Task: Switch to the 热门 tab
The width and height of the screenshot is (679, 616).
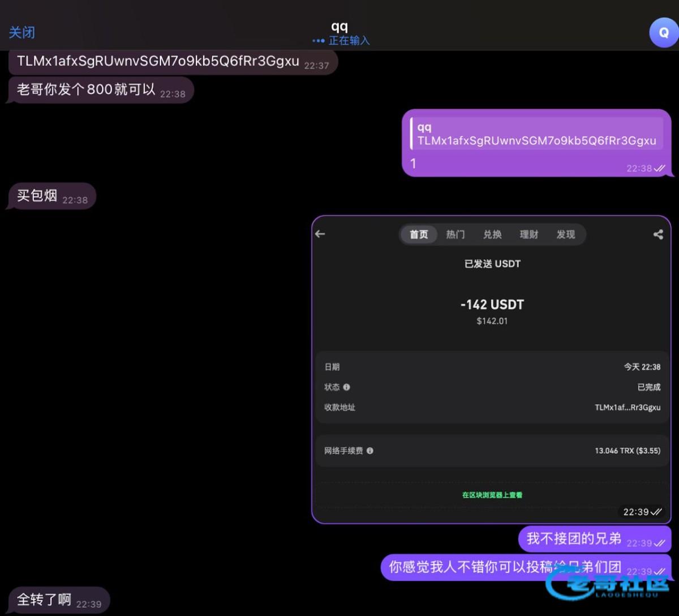Action: tap(455, 234)
